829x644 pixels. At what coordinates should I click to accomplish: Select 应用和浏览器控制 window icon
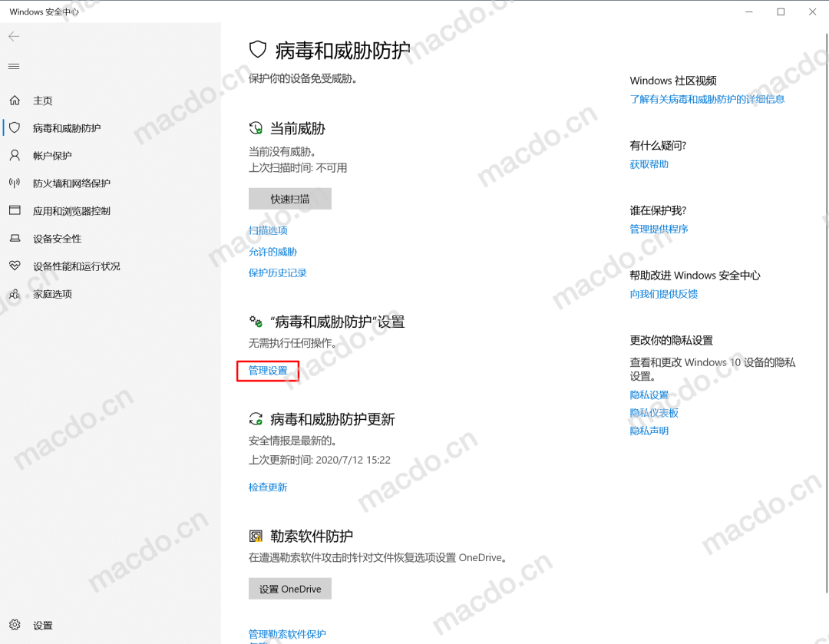click(x=15, y=210)
